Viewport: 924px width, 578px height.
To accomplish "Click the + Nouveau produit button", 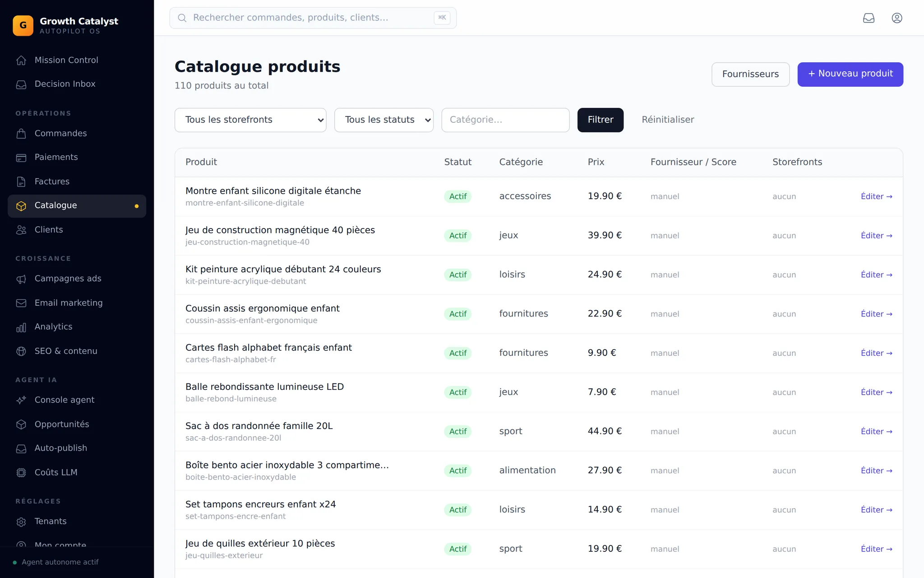I will click(850, 75).
